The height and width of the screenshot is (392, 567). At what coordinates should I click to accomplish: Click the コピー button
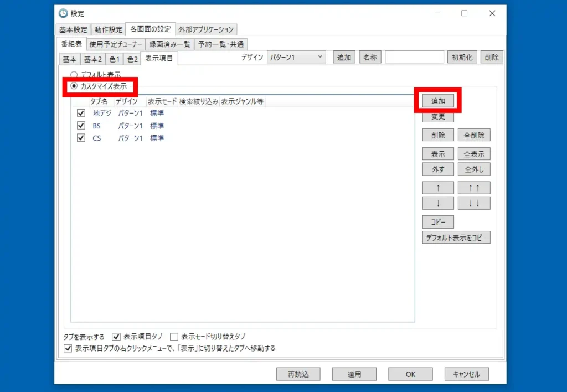(x=438, y=222)
